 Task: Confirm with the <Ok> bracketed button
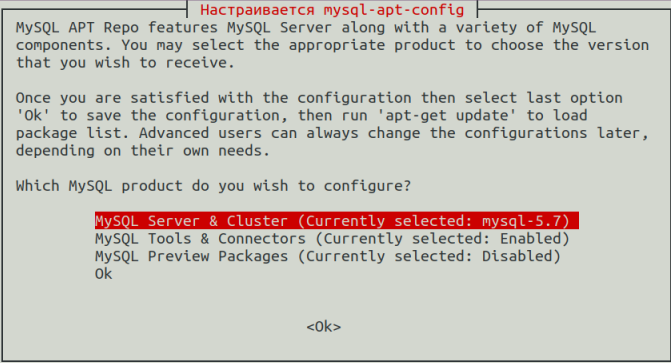[324, 327]
